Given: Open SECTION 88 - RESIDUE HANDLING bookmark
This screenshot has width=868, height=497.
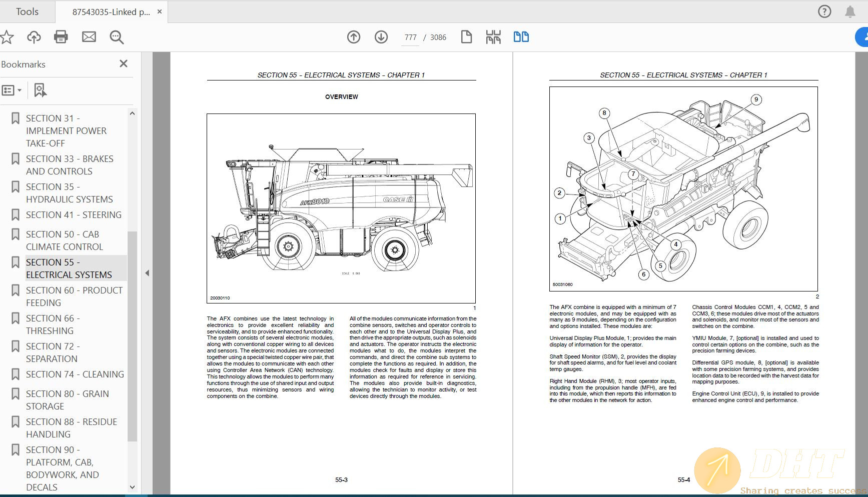Looking at the screenshot, I should (72, 428).
